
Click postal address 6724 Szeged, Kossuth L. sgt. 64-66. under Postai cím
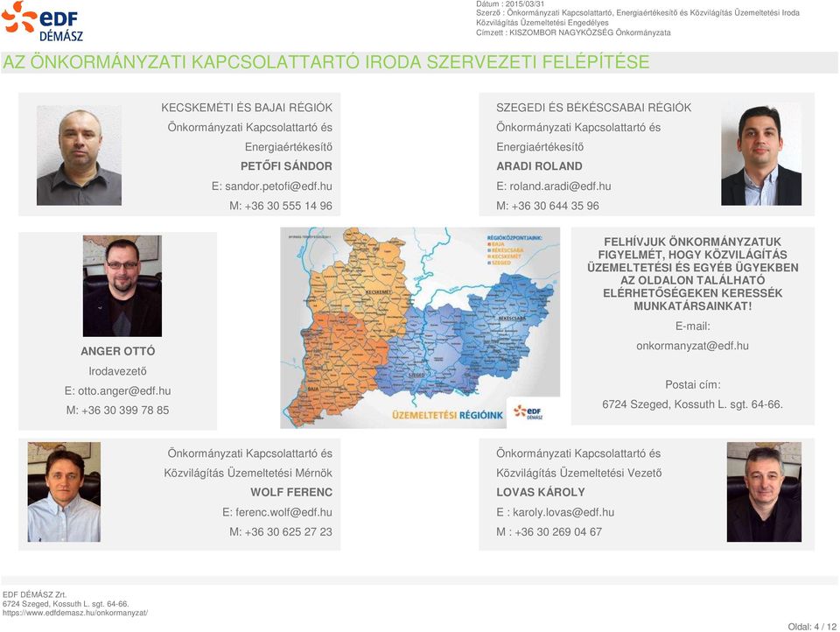coord(692,404)
